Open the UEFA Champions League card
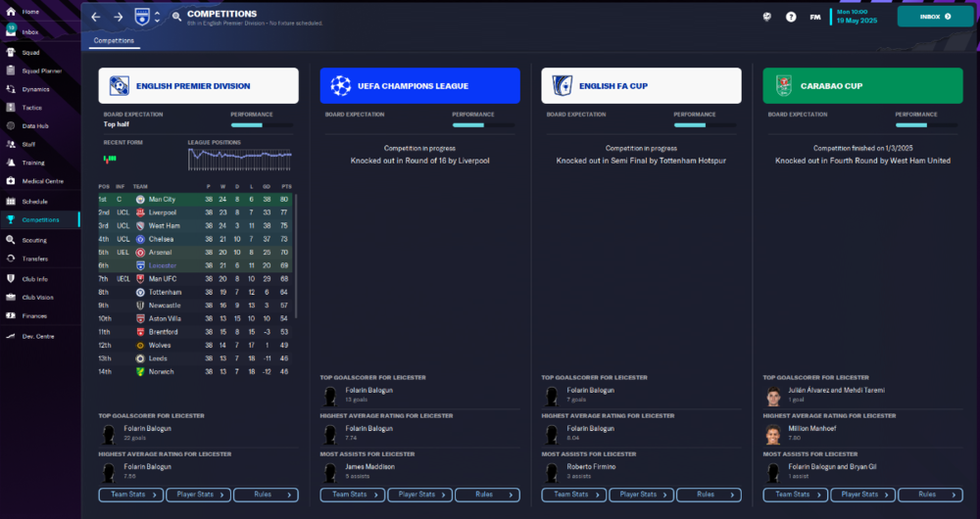 [x=420, y=85]
